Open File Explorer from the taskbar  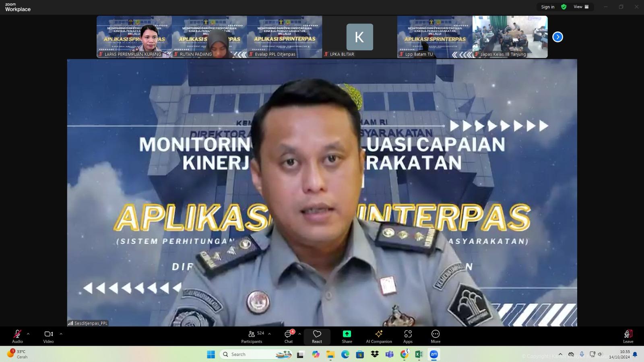(x=330, y=354)
